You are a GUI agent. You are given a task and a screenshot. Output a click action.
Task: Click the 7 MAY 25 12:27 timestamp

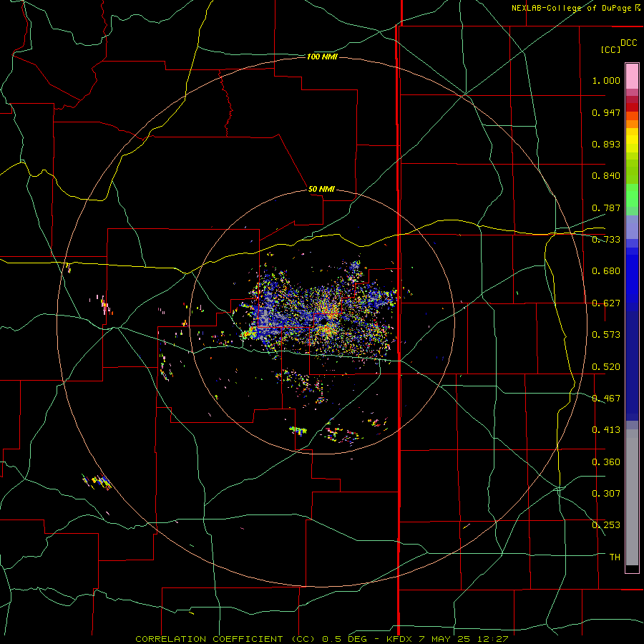(x=464, y=639)
